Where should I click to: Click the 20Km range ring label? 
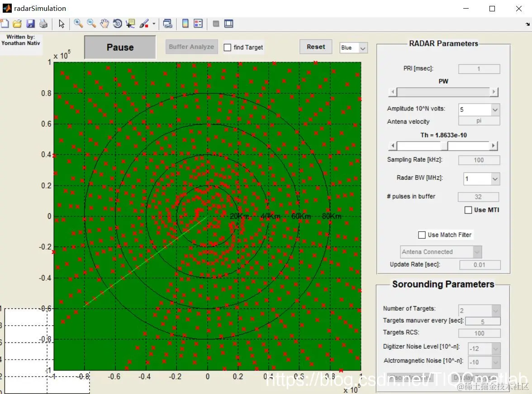pos(239,216)
